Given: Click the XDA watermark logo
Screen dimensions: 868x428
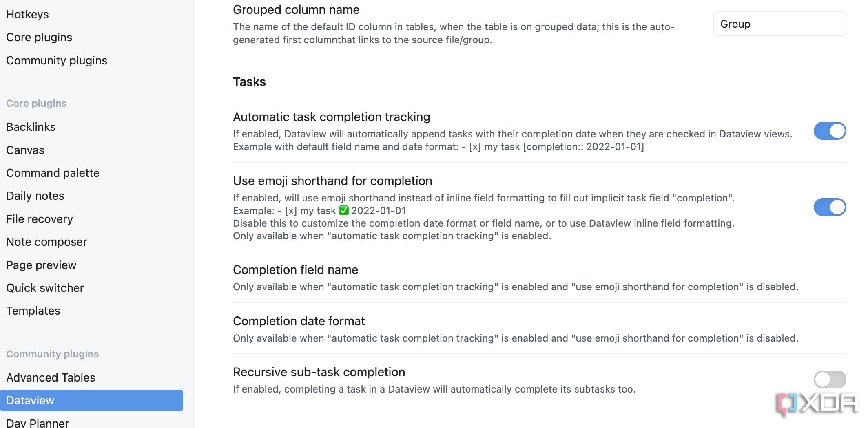Looking at the screenshot, I should 817,404.
